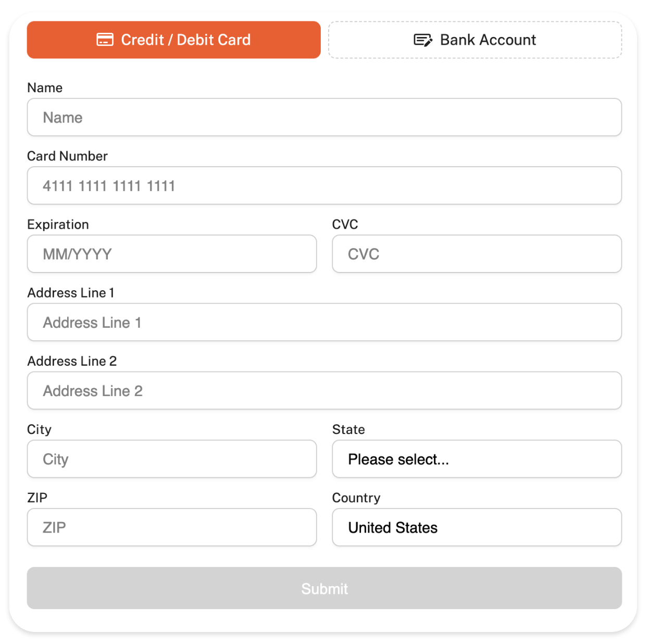
Task: Click into the ZIP field
Action: (x=172, y=527)
